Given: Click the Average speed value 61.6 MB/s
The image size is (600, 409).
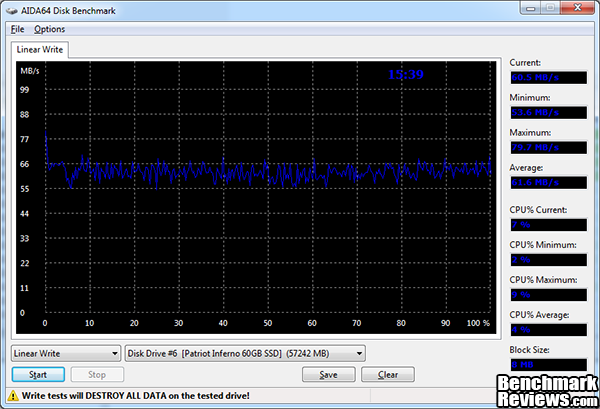Looking at the screenshot, I should coord(548,183).
